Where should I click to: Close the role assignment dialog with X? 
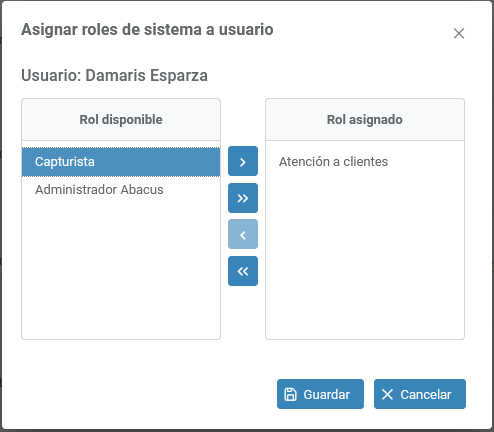pyautogui.click(x=459, y=33)
